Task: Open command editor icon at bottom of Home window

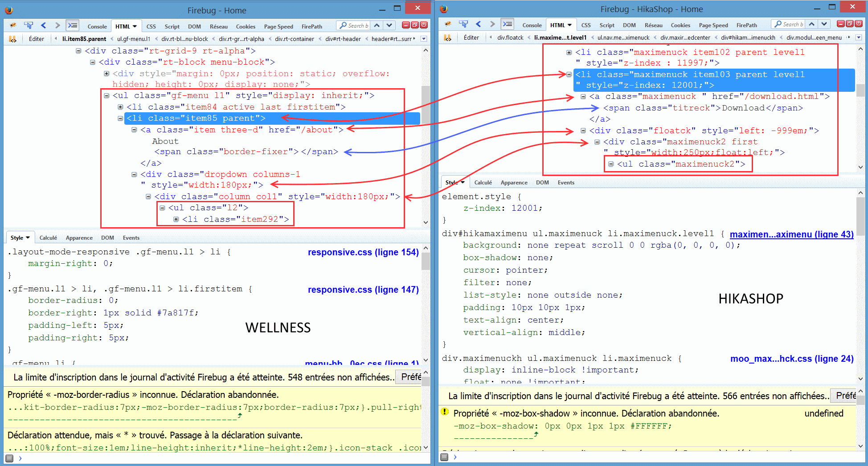Action: pos(9,458)
